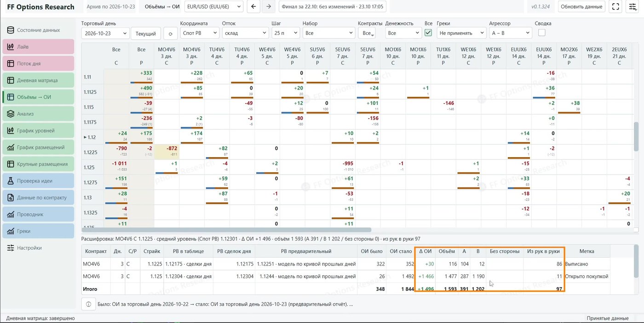The width and height of the screenshot is (644, 323).
Task: Enable the Сводка checkbox
Action: point(542,33)
